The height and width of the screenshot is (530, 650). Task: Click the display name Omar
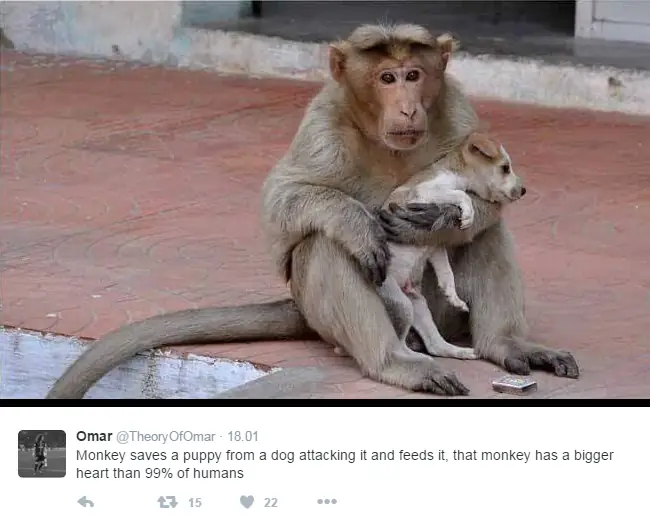[94, 436]
